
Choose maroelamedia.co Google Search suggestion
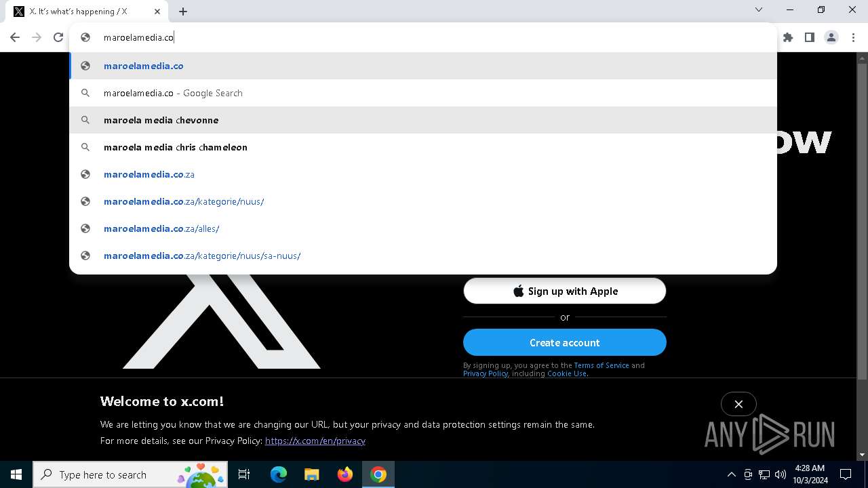[x=423, y=93]
